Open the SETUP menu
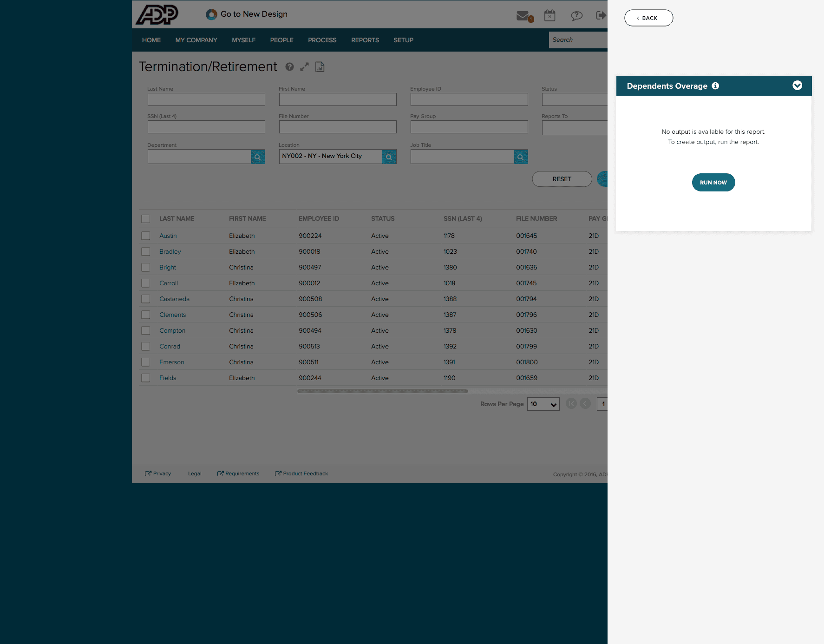This screenshot has width=824, height=644. click(x=404, y=40)
